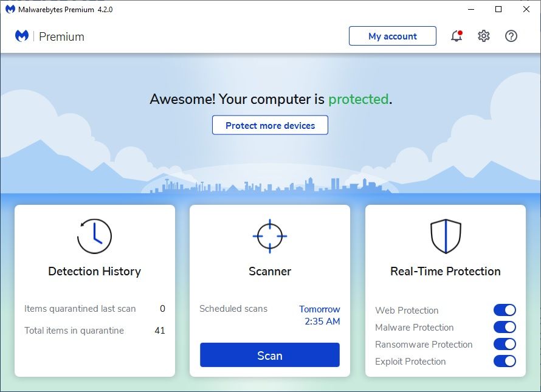541x392 pixels.
Task: Click items quarantined last scan value
Action: (162, 309)
